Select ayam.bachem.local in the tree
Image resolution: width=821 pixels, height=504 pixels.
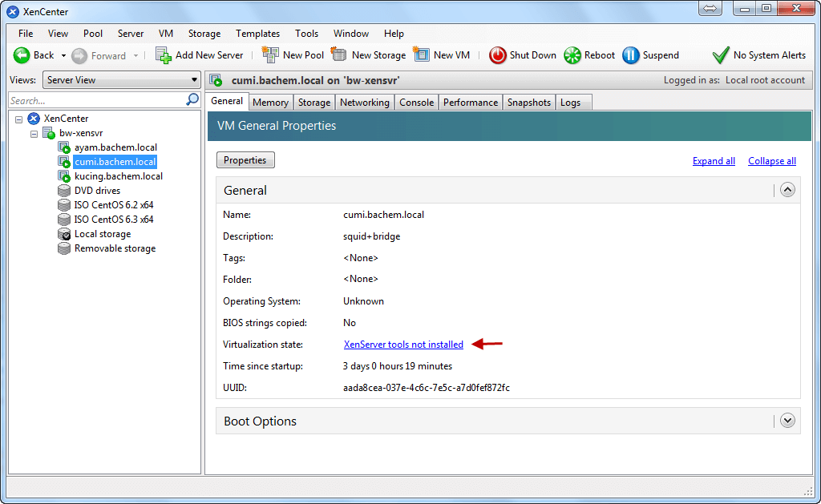click(x=115, y=147)
